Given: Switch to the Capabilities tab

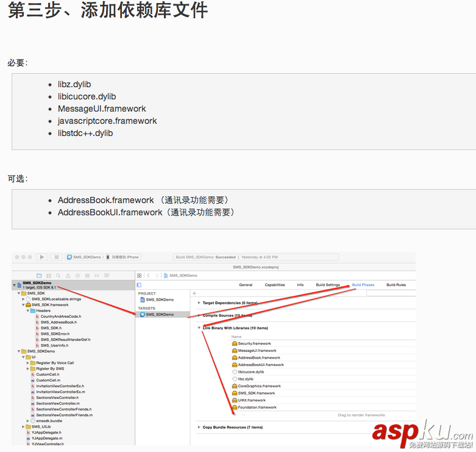Looking at the screenshot, I should 275,285.
